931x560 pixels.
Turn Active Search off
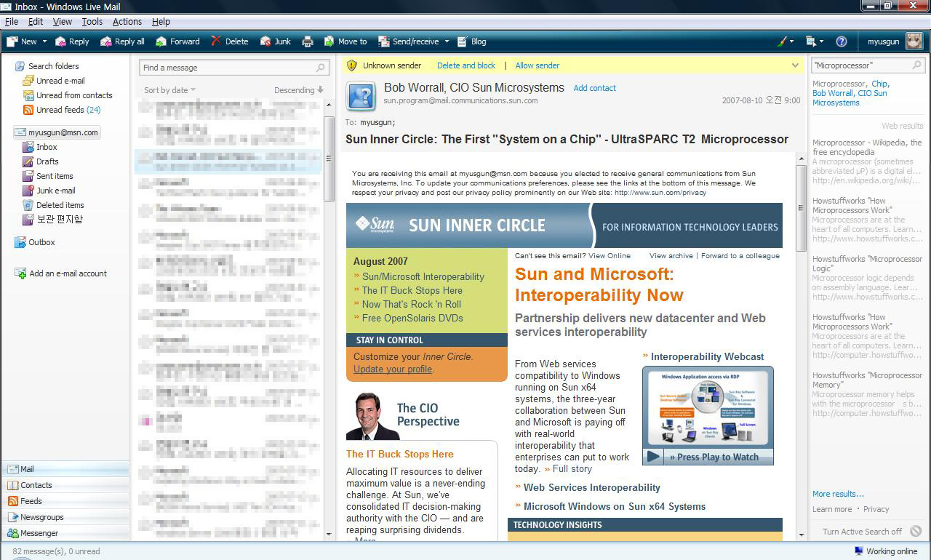871,532
